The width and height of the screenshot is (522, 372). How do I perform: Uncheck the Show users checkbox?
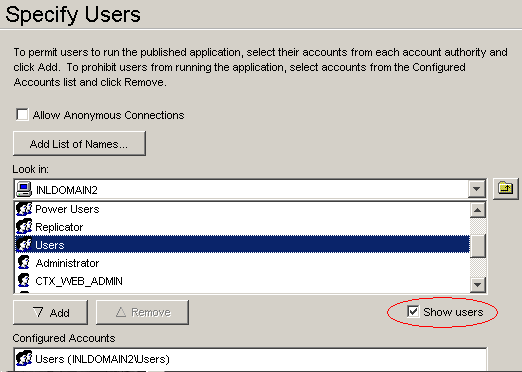pyautogui.click(x=413, y=312)
